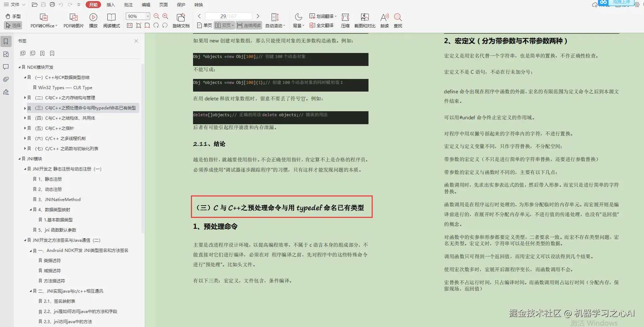Click full text translation (全文翻译)
Screen dimensions: 644x327
click(321, 25)
